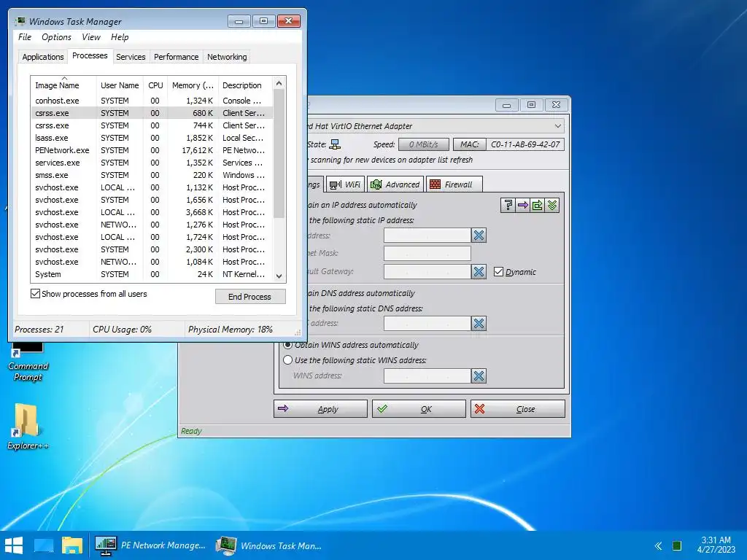Open the Options menu in Task Manager
Screen dimensions: 747x560
(x=56, y=37)
